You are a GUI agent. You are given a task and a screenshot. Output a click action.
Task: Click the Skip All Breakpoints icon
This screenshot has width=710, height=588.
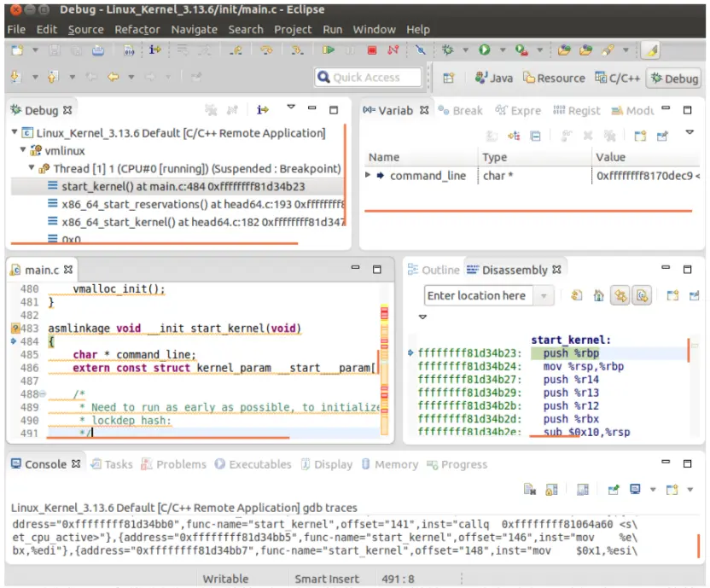[x=421, y=49]
